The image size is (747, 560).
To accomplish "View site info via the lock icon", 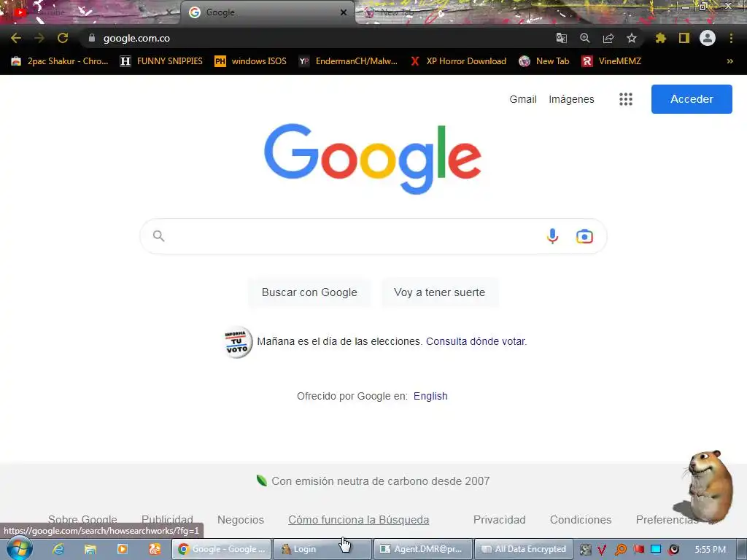I will pyautogui.click(x=92, y=38).
